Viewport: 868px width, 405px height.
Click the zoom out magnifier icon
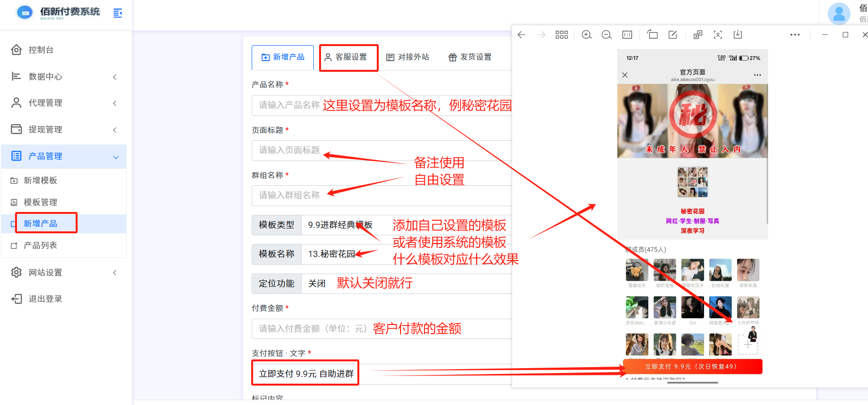pos(607,35)
